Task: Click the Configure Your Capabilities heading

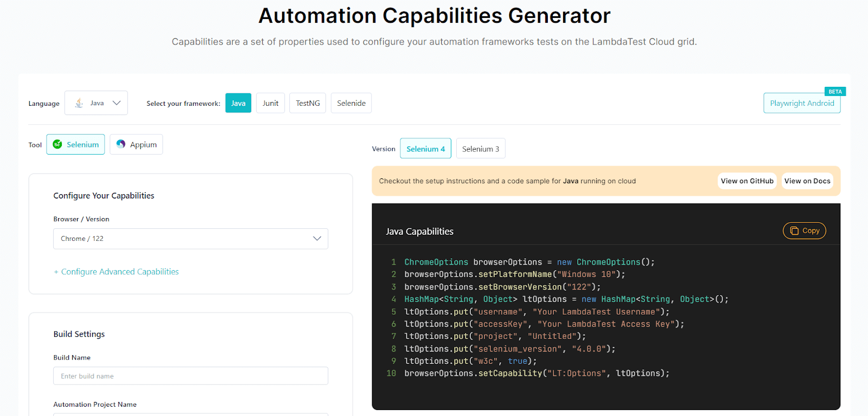Action: point(104,196)
